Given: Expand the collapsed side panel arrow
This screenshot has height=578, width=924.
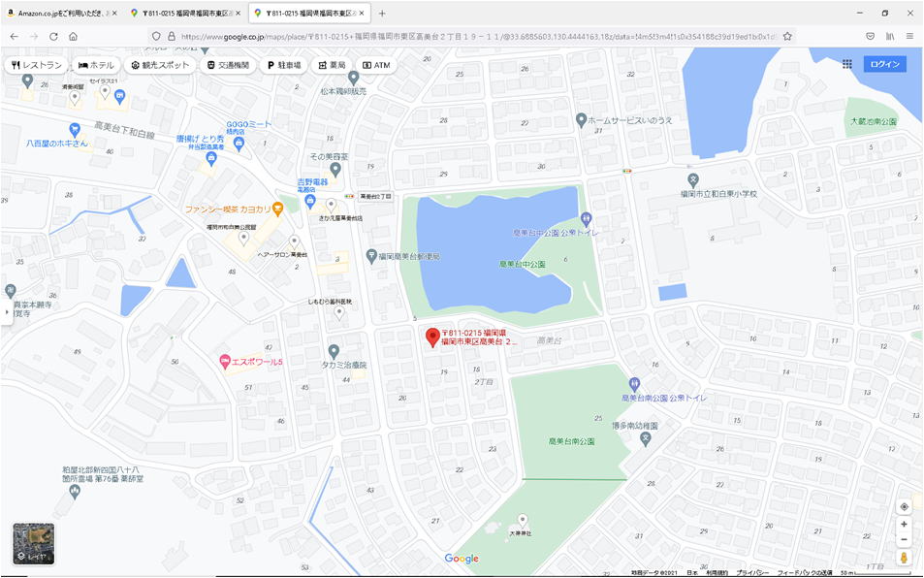Looking at the screenshot, I should pyautogui.click(x=5, y=314).
